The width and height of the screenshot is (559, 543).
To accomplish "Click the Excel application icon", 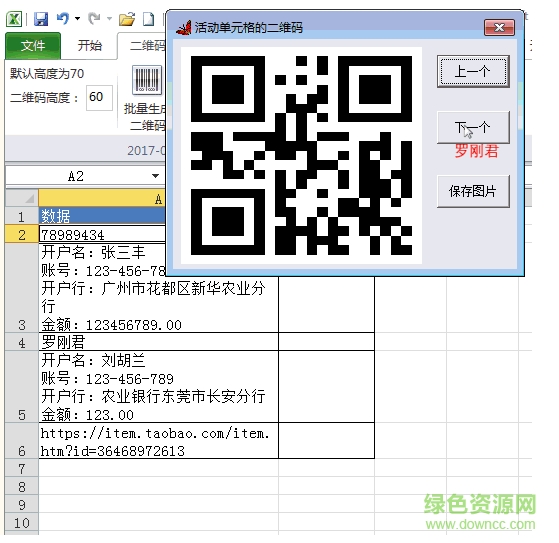I will click(14, 19).
